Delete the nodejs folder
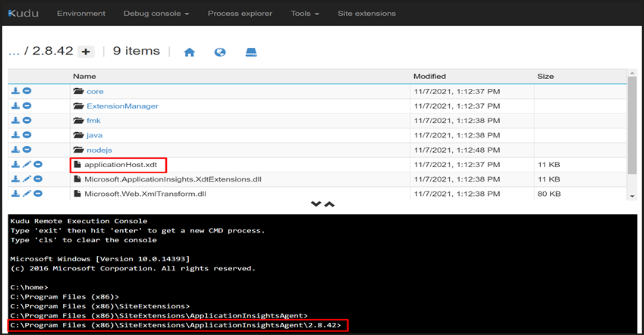The width and height of the screenshot is (644, 335). pos(27,150)
